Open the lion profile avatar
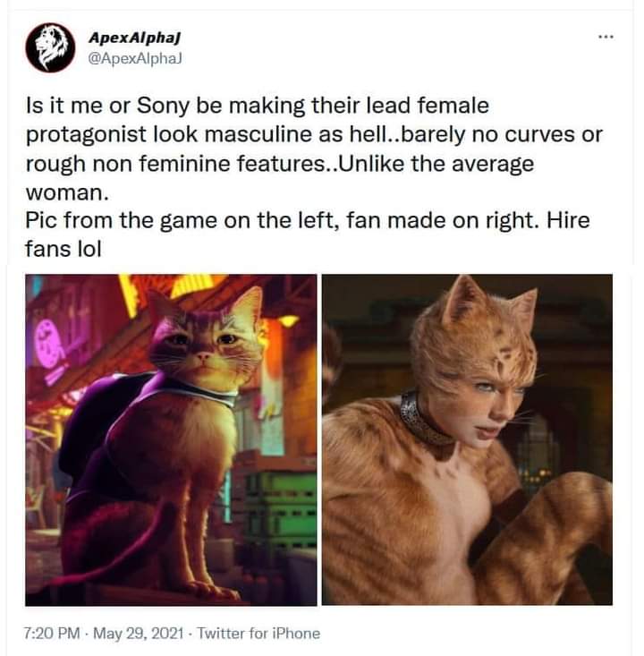 pos(51,47)
